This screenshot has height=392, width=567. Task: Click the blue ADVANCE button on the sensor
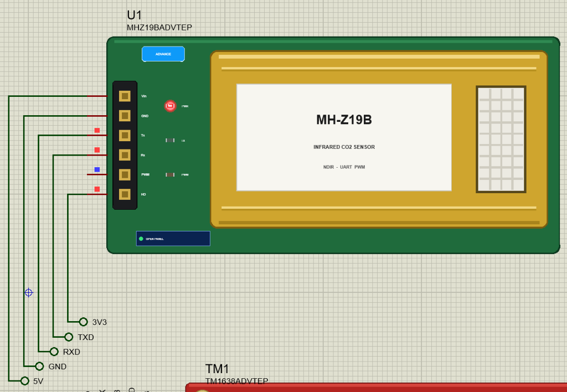163,54
